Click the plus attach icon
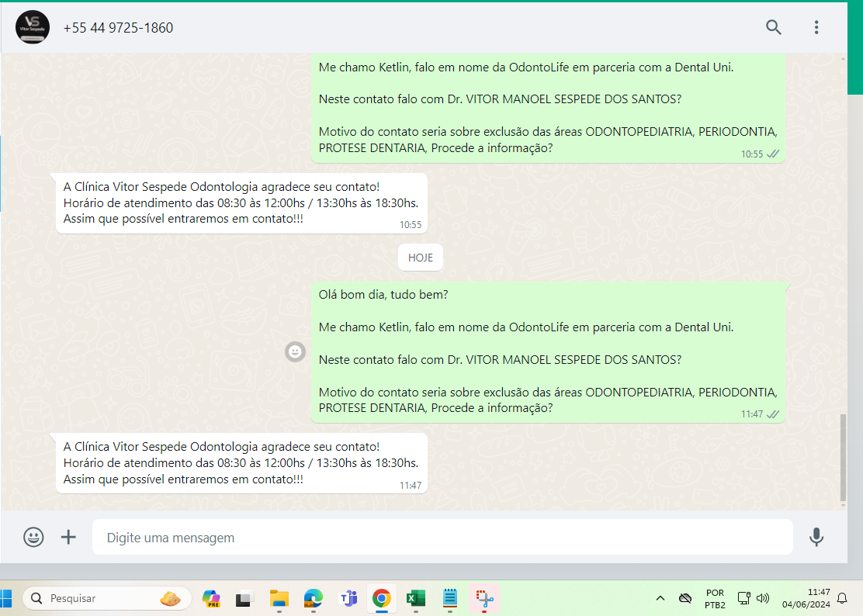 click(x=69, y=537)
